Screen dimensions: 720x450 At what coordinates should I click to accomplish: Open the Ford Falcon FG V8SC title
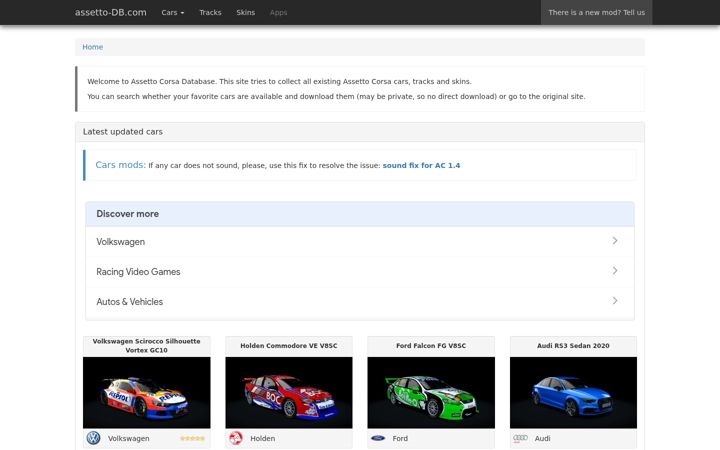431,346
